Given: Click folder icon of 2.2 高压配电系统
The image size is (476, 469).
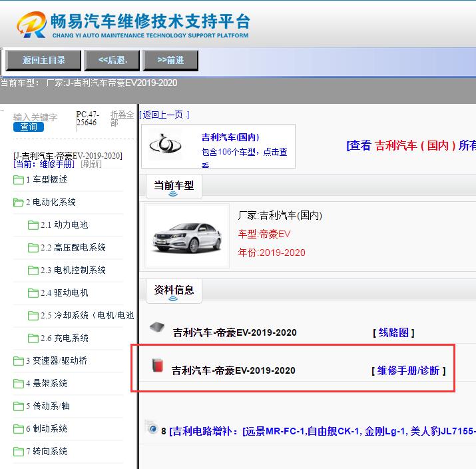Looking at the screenshot, I should (33, 248).
